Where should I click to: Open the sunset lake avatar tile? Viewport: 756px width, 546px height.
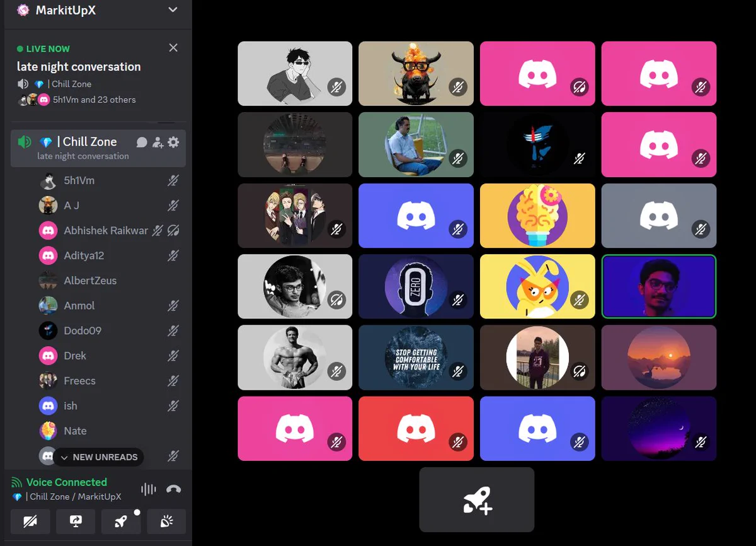click(x=659, y=357)
